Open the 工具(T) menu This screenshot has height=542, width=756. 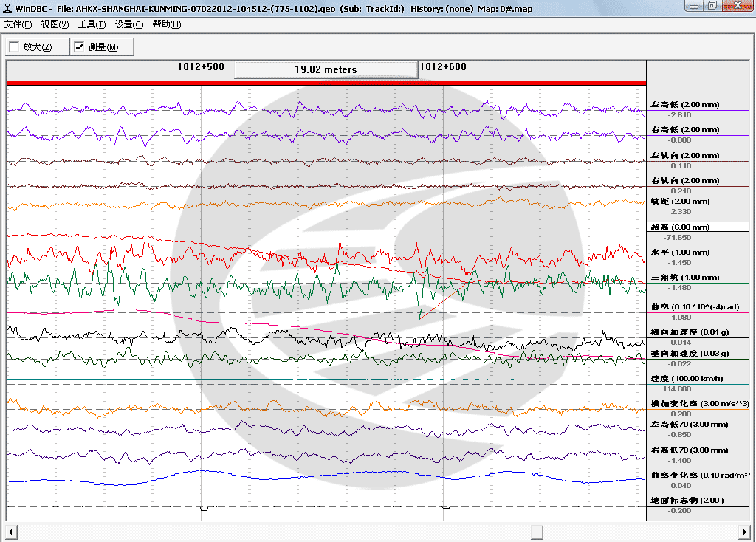(x=92, y=24)
